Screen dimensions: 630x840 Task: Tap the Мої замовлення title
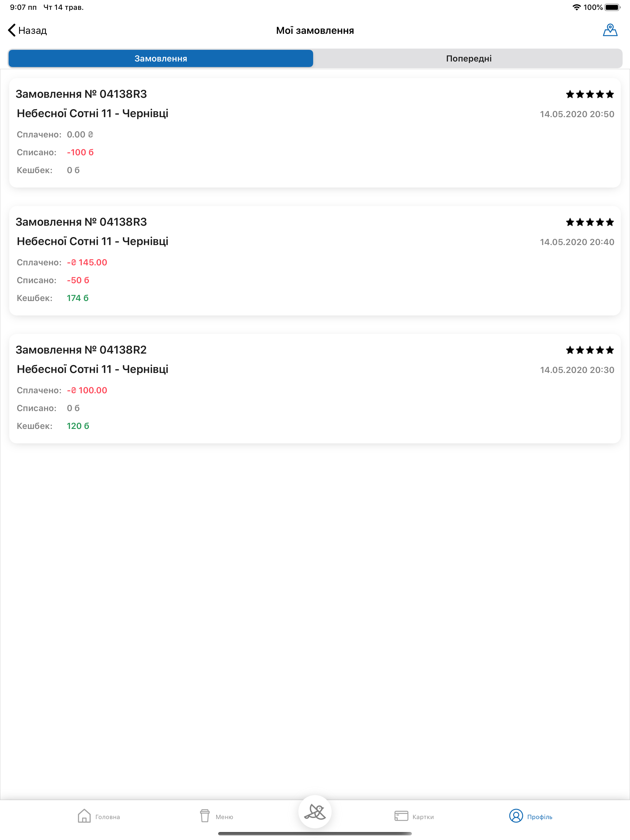click(x=315, y=30)
